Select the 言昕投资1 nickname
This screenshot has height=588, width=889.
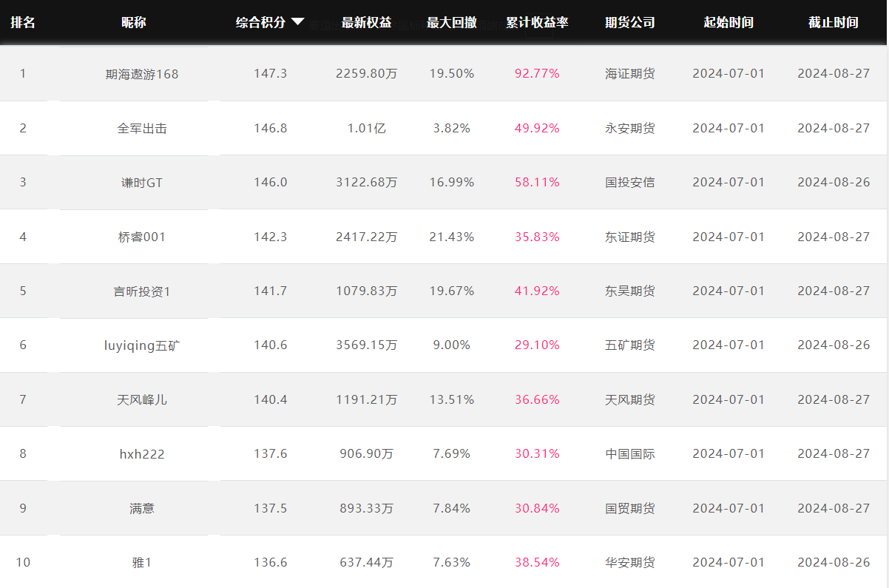tap(142, 291)
